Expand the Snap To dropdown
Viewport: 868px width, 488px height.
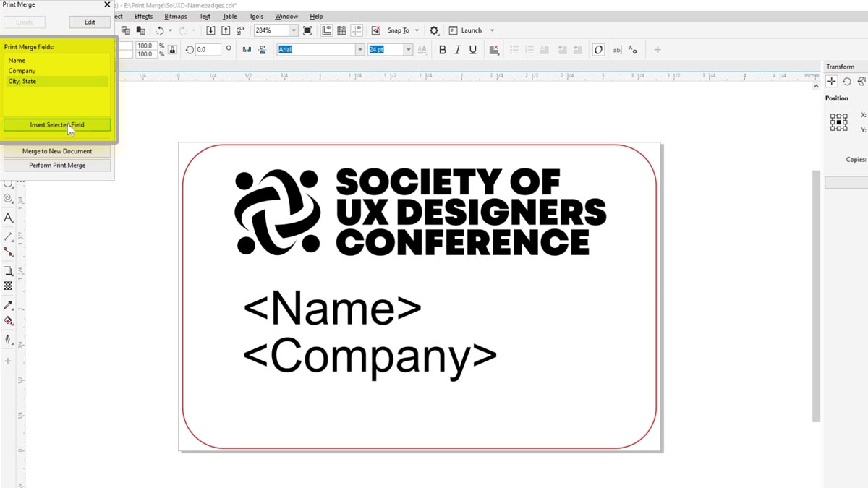[x=417, y=30]
